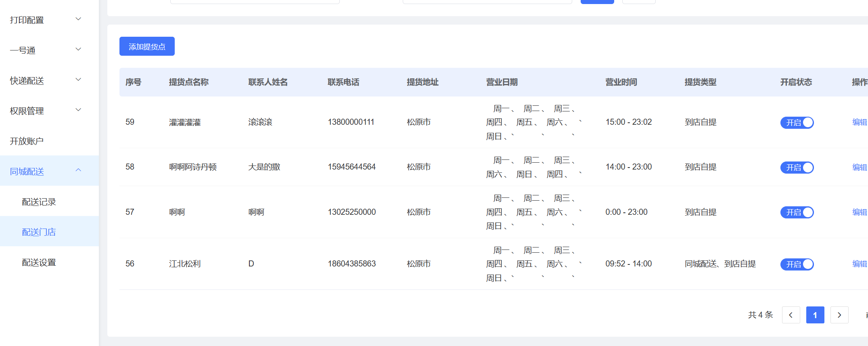This screenshot has height=346, width=868.
Task: Click 编辑 link for row 59
Action: [x=859, y=122]
